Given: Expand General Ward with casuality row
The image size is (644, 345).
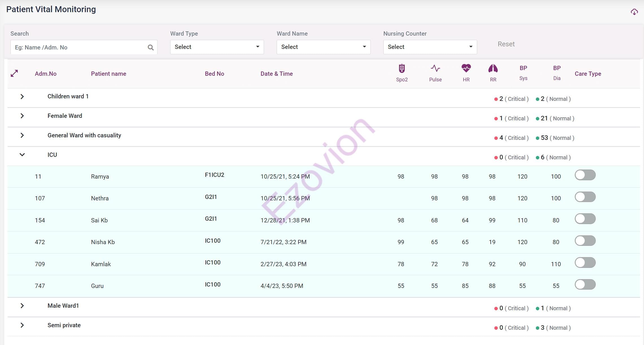Looking at the screenshot, I should (22, 135).
